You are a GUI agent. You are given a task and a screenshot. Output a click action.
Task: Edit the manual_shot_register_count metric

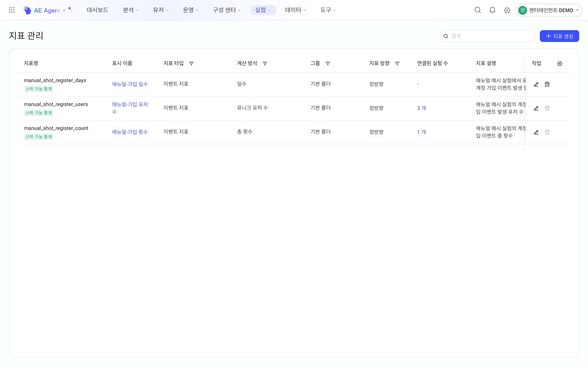(536, 132)
